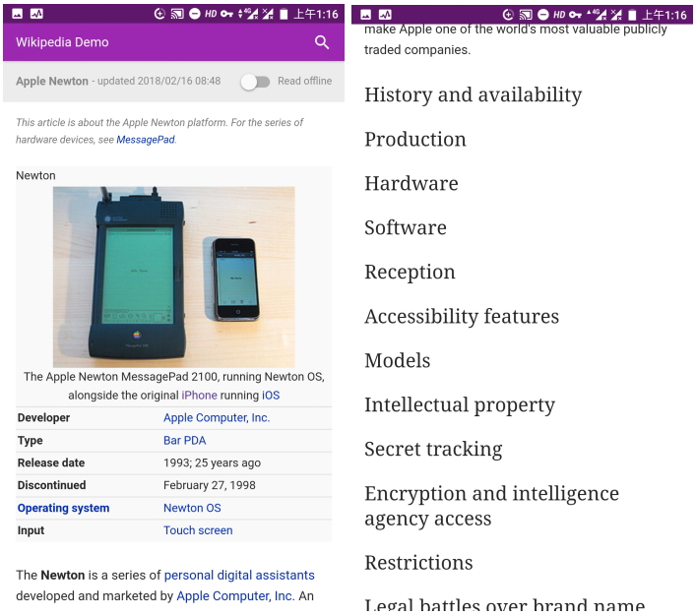Expand the Accessibility features section
Screen dimensions: 696x616
coord(462,317)
